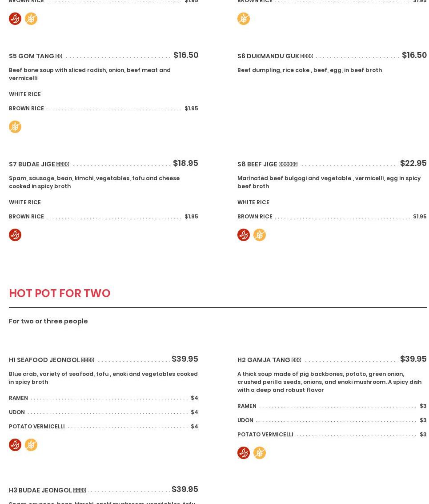Click the wheat icon under H1 Seafood Jeongol

(x=31, y=445)
